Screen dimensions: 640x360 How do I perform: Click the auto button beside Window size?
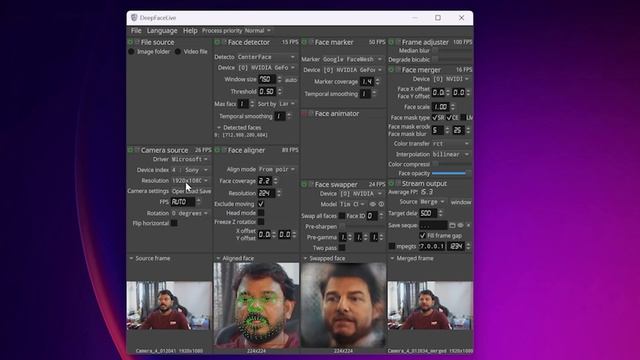291,80
